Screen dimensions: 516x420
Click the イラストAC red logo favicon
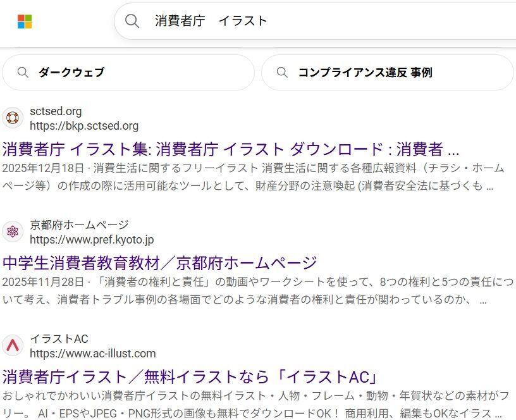[13, 345]
